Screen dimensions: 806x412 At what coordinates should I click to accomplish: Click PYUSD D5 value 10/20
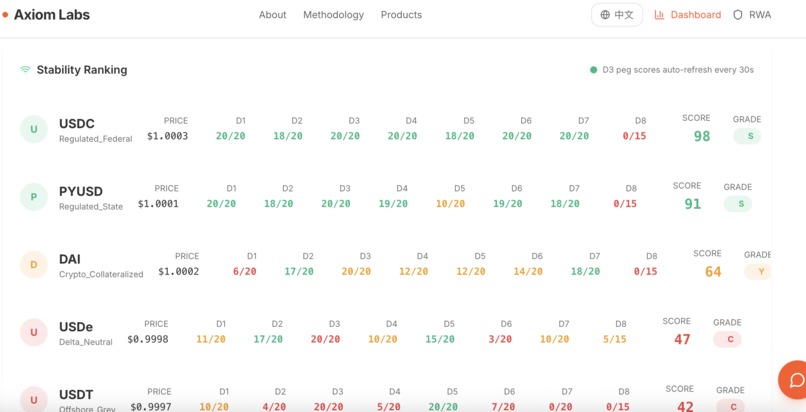tap(450, 204)
